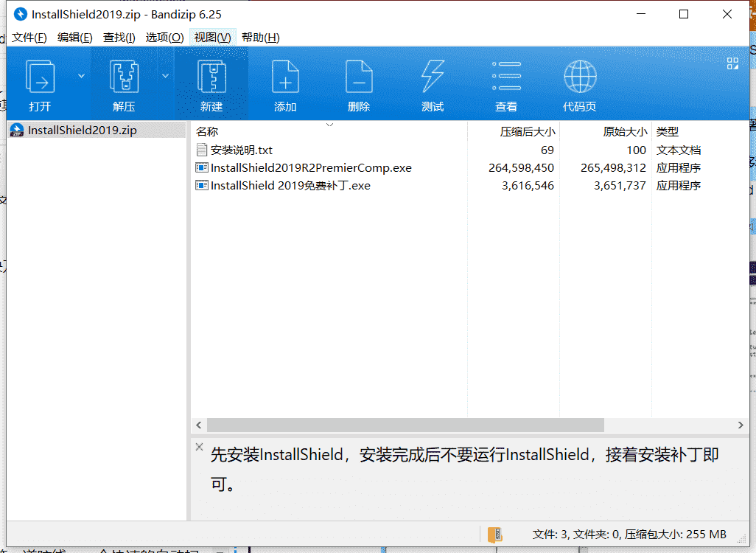Click compressed size 3,616,546 cell

point(528,186)
